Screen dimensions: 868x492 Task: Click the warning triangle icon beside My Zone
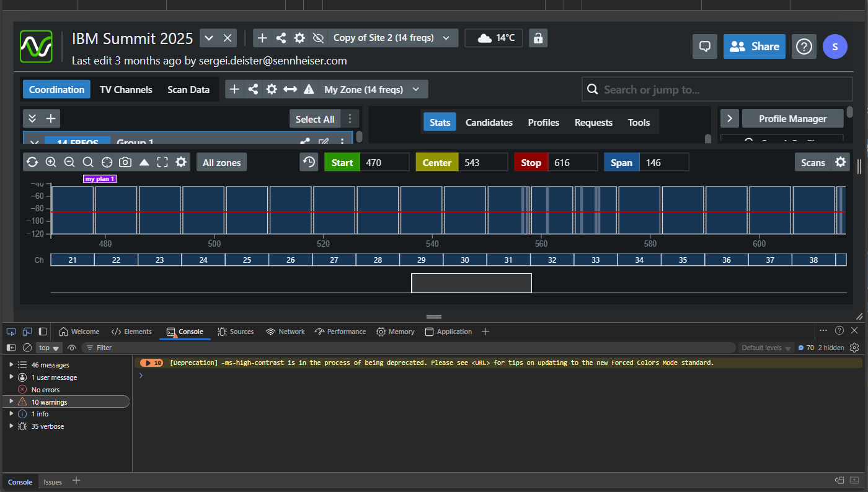click(309, 89)
